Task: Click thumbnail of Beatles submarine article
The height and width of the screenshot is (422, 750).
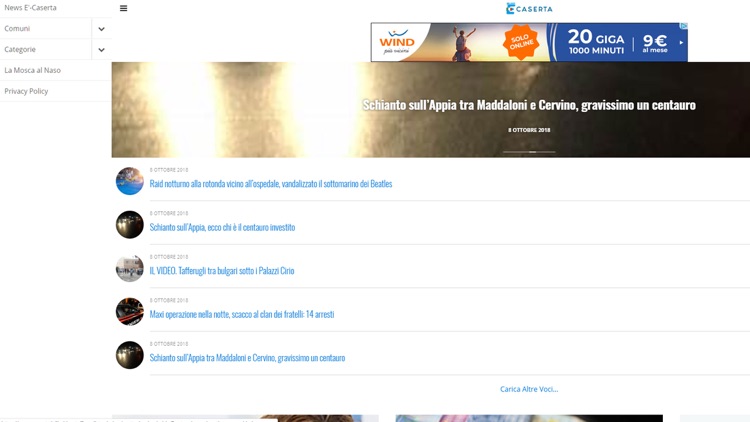Action: point(130,181)
